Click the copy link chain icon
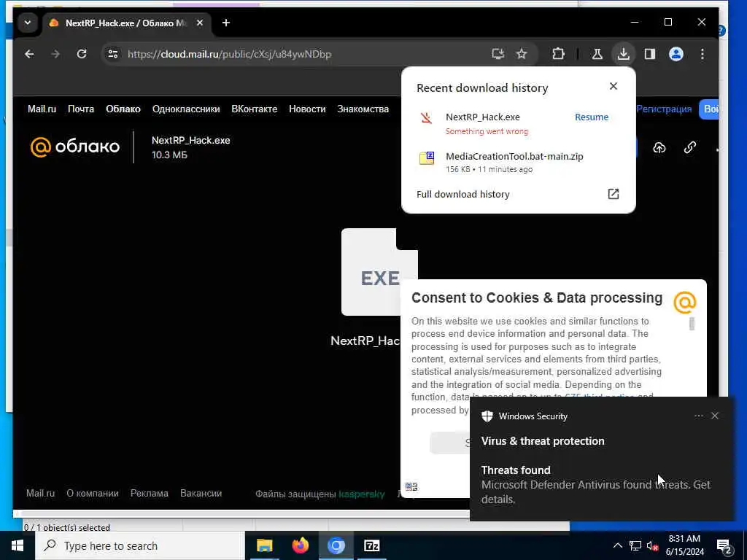 [690, 147]
